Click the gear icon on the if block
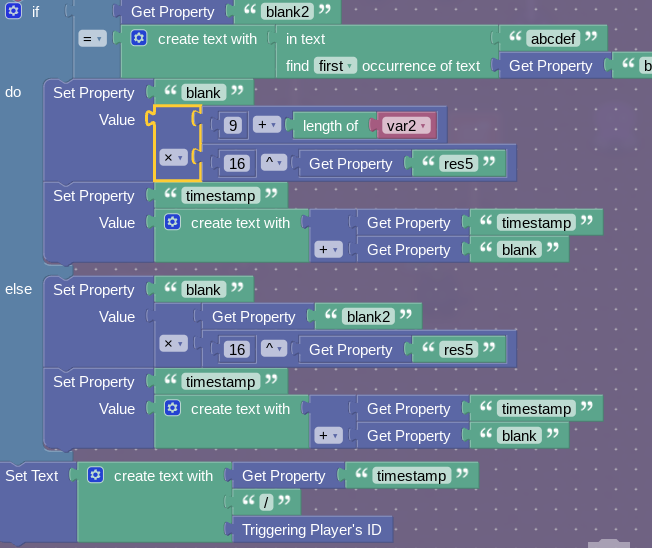Screen dimensions: 652x548 tap(14, 12)
